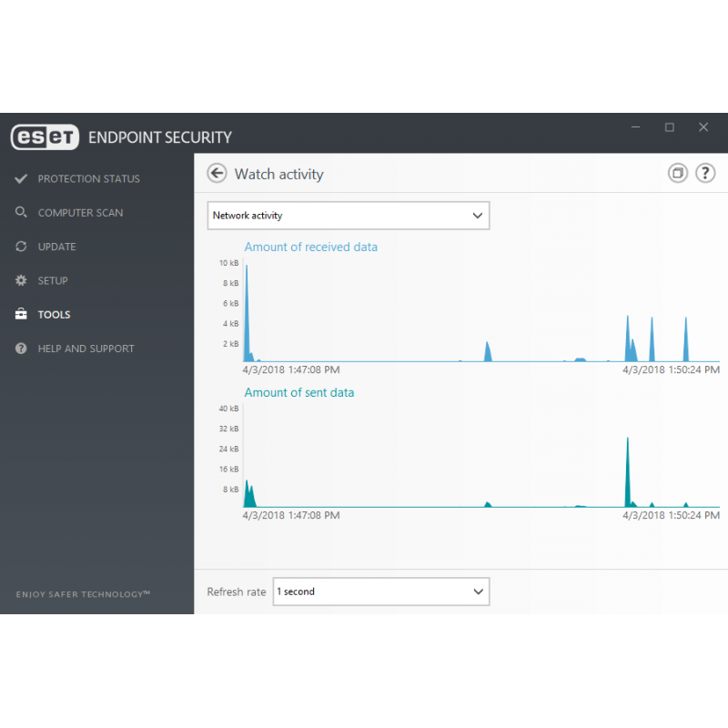Minimize the ESET window
This screenshot has width=728, height=728.
click(635, 127)
